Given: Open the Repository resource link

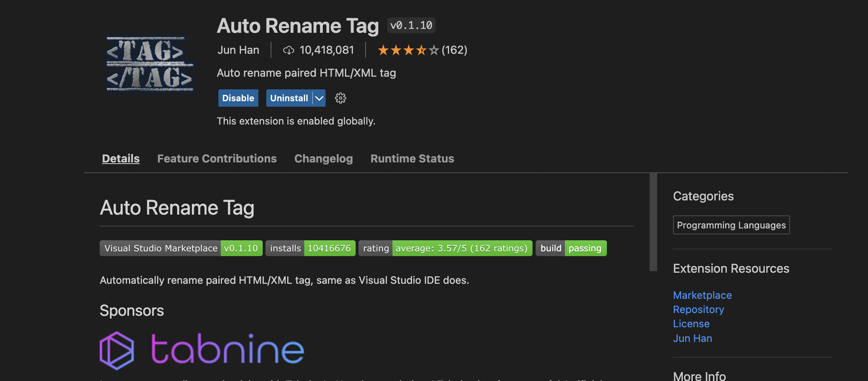Looking at the screenshot, I should (698, 309).
